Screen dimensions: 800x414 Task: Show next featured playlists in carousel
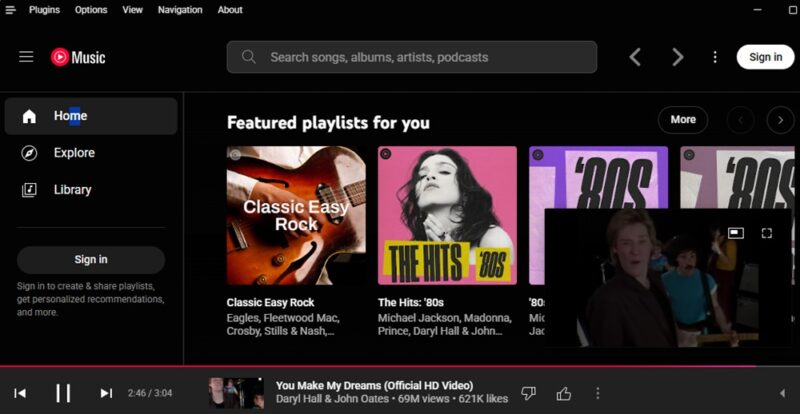[x=780, y=120]
